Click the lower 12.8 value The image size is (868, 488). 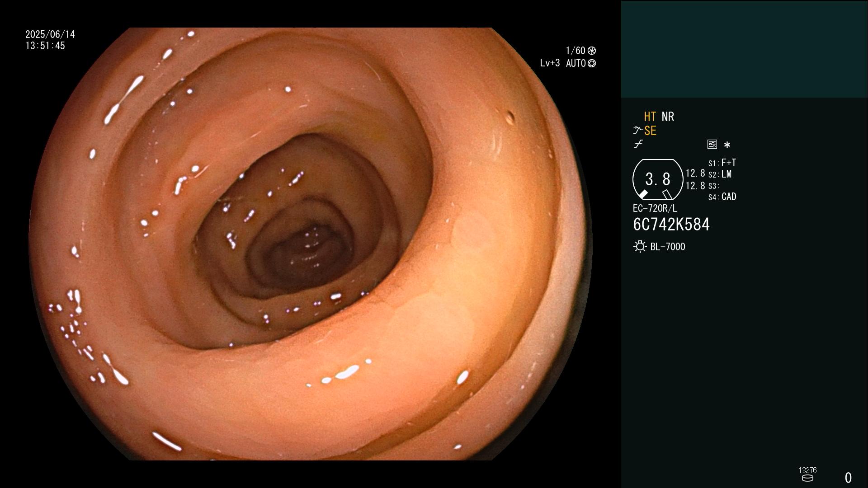pyautogui.click(x=695, y=186)
